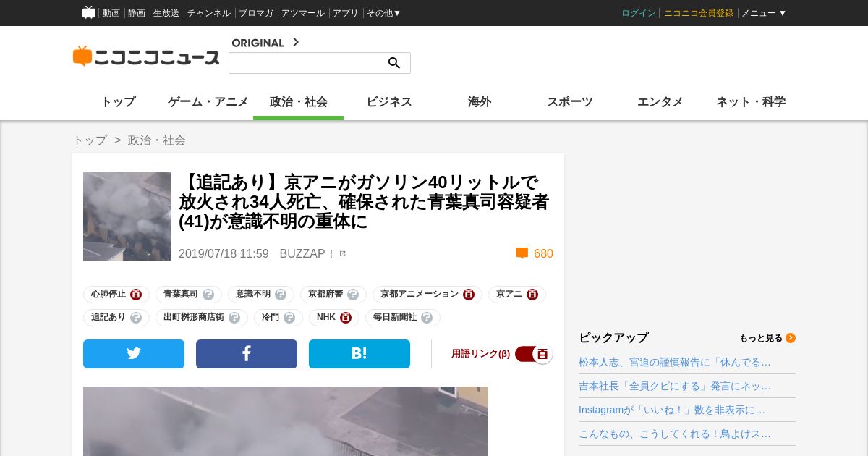Select the 政治・社会 tab

click(x=299, y=102)
